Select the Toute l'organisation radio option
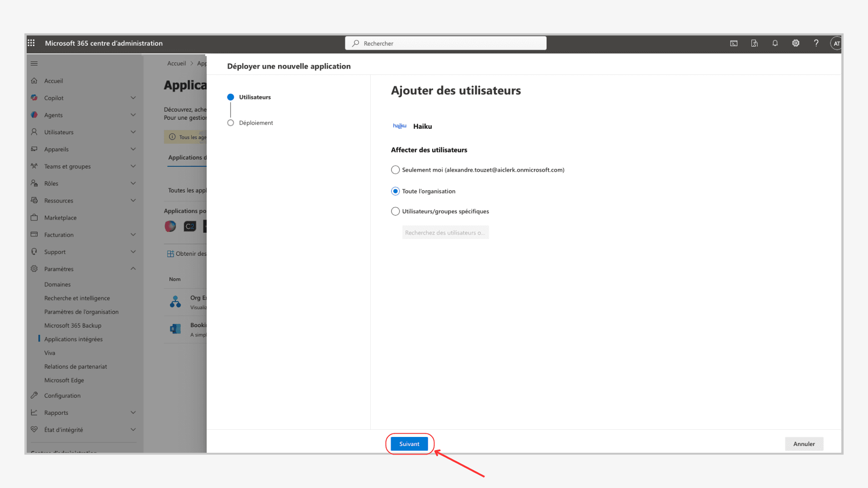The height and width of the screenshot is (488, 868). coord(396,191)
